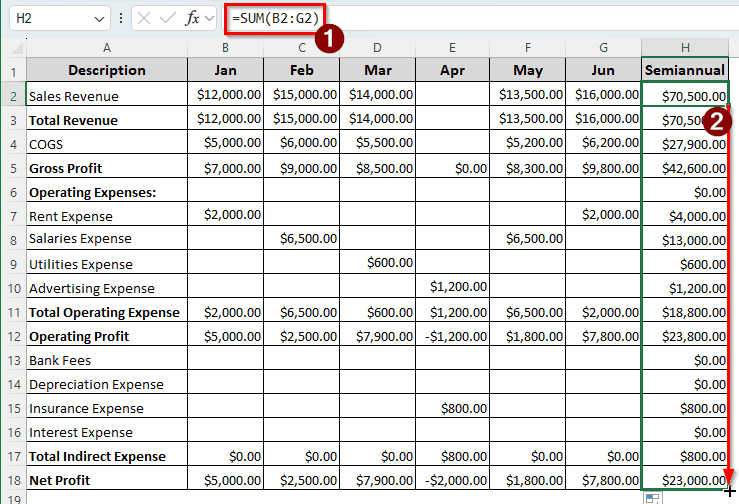The height and width of the screenshot is (504, 739).
Task: Select the Insurance Expense label cell
Action: coord(107,406)
